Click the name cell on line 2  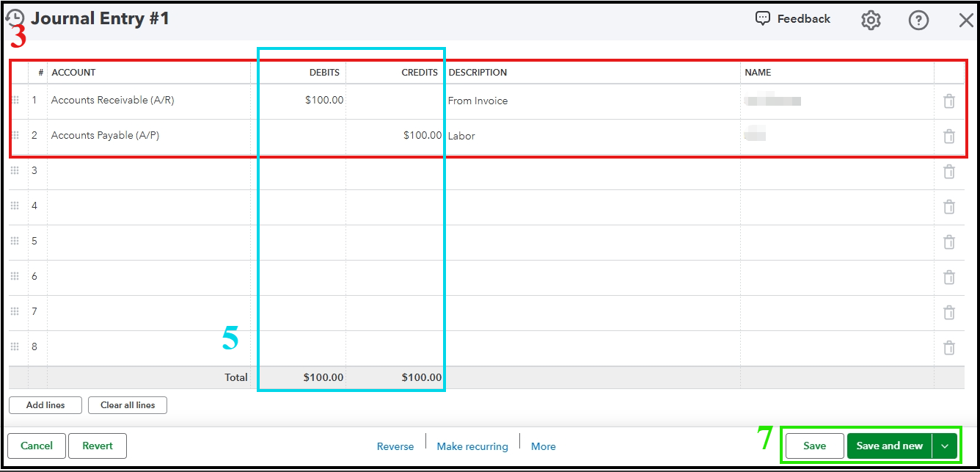click(837, 137)
